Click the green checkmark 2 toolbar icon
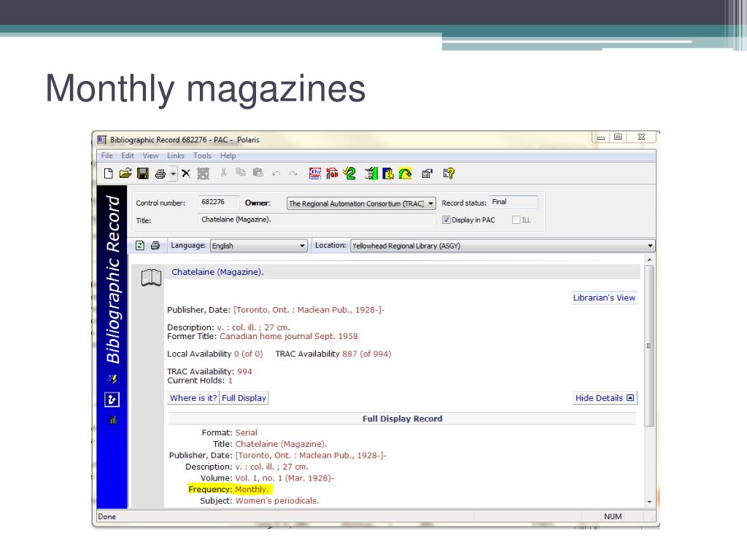 point(349,174)
